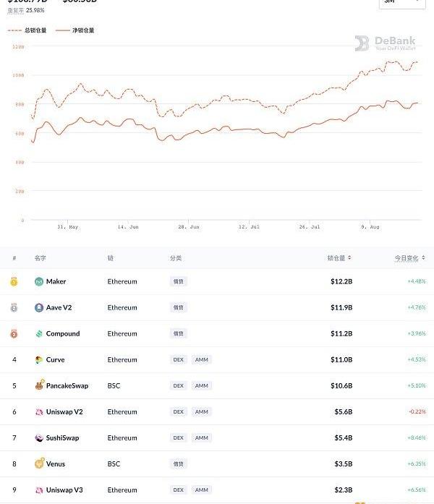The height and width of the screenshot is (504, 434).
Task: Sort by 今日变化 column arrows
Action: 423,258
